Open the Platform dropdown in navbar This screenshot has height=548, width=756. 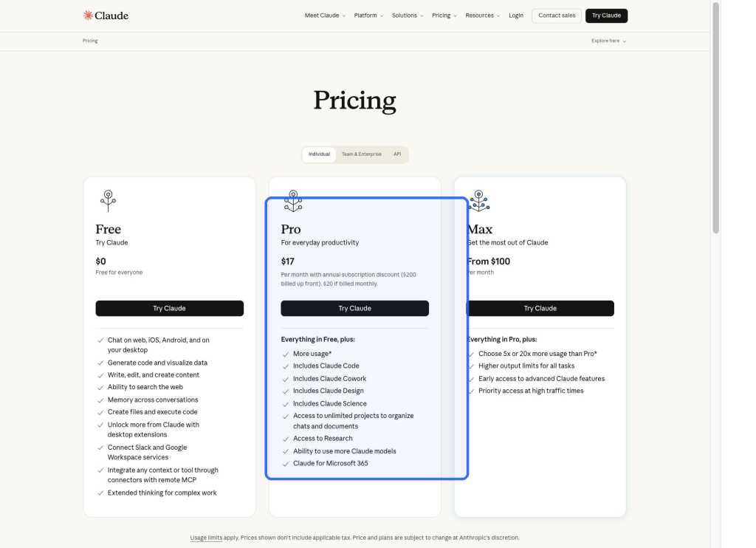[369, 16]
